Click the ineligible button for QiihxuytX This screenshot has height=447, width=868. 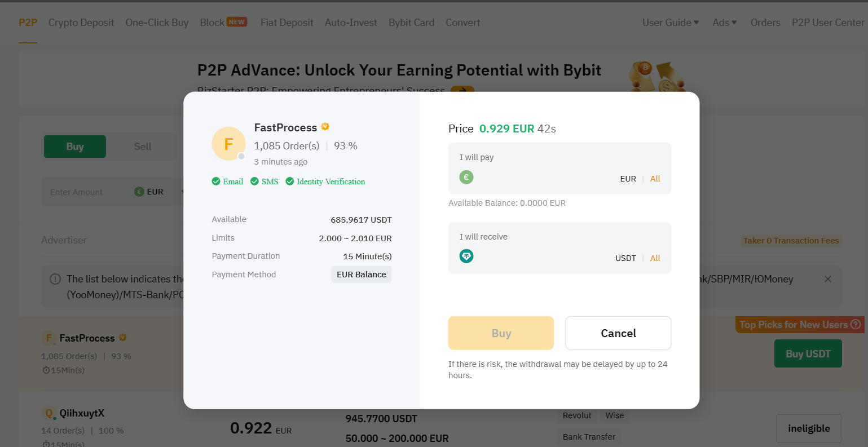click(809, 428)
